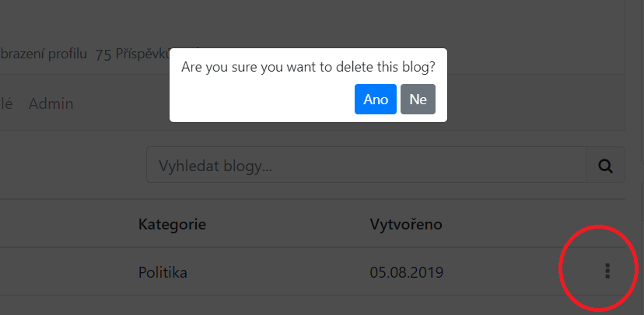Click the empty tab bar right of Admin
The image size is (644, 315).
pyautogui.click(x=350, y=103)
